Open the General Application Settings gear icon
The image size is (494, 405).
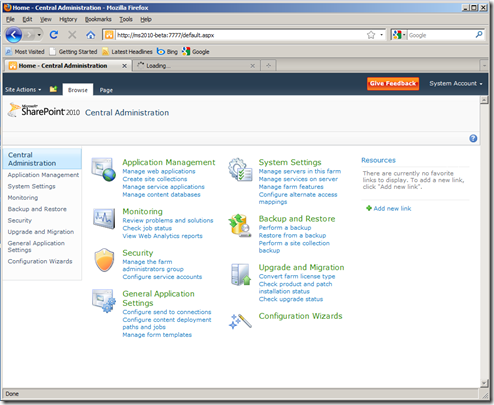tap(104, 301)
